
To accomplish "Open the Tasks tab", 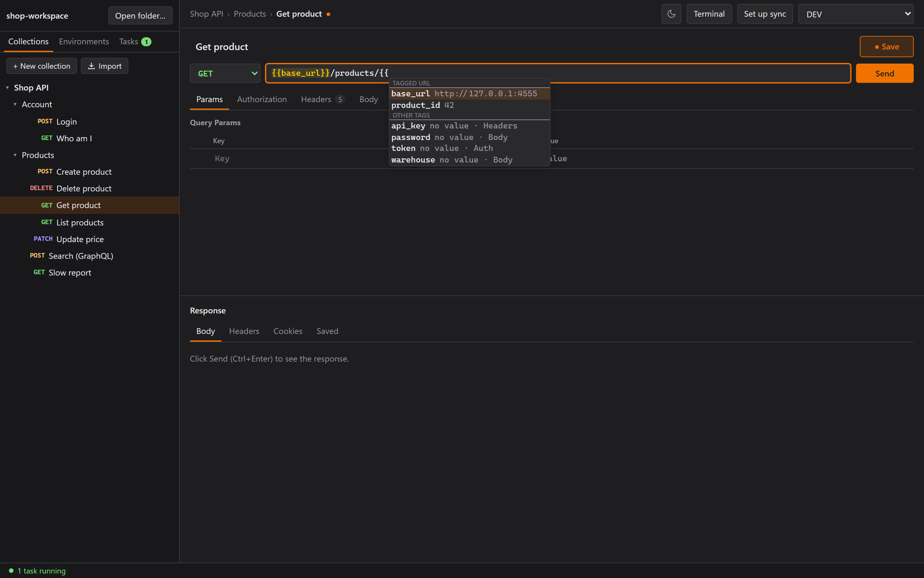I will point(135,41).
